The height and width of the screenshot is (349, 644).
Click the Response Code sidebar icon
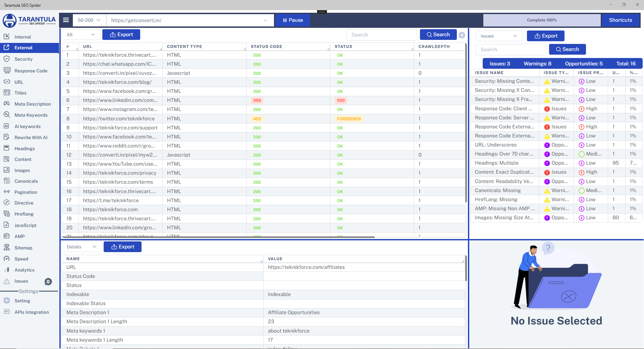(x=7, y=70)
